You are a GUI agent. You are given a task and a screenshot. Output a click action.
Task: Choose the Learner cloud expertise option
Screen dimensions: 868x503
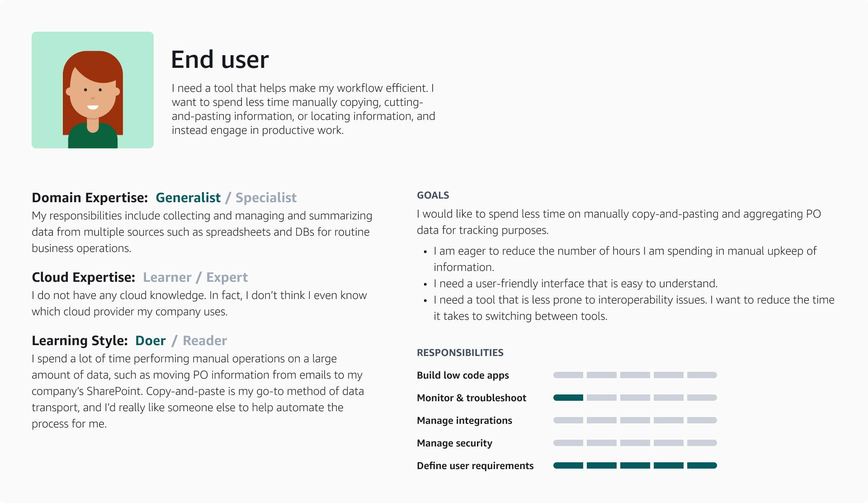click(x=167, y=277)
